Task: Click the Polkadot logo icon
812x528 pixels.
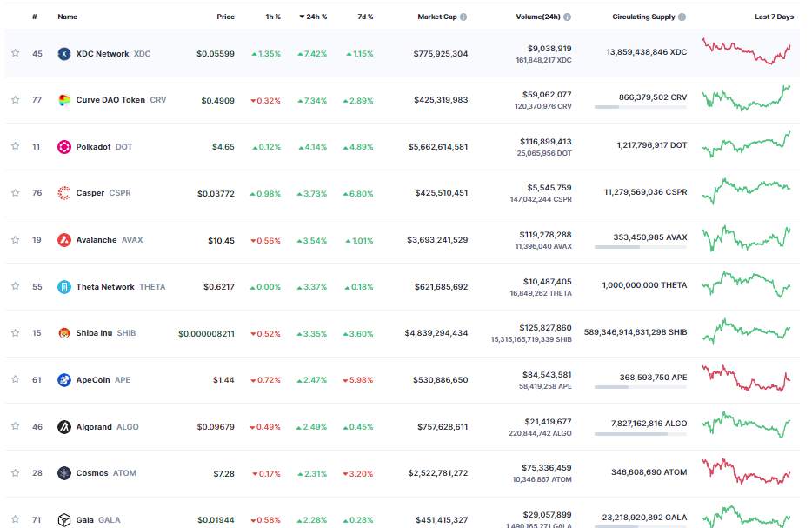Action: [x=64, y=147]
